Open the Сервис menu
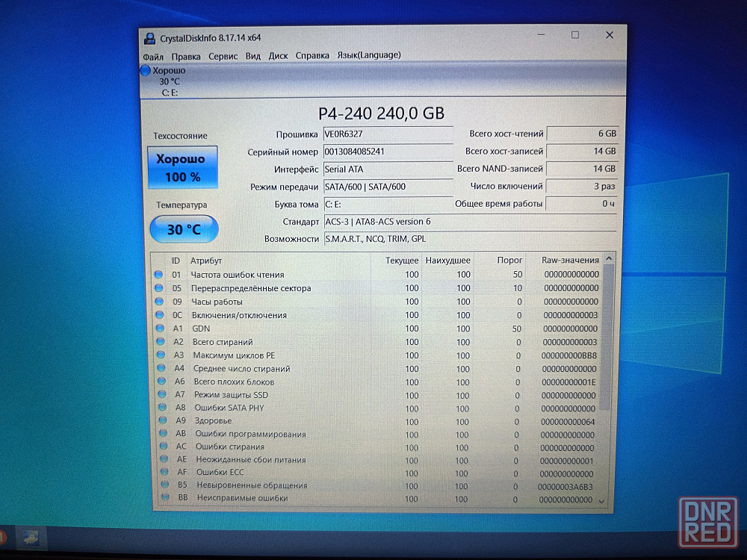747x560 pixels. [x=223, y=56]
